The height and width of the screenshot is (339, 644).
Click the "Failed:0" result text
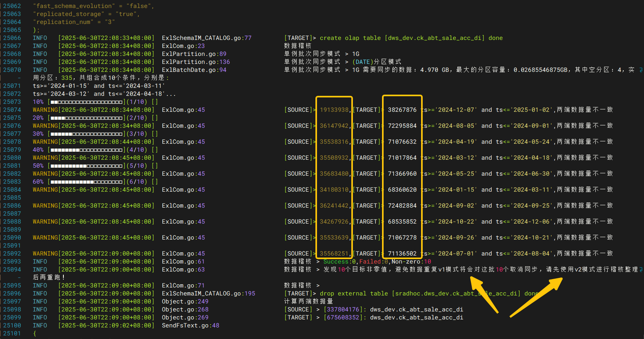coord(374,262)
